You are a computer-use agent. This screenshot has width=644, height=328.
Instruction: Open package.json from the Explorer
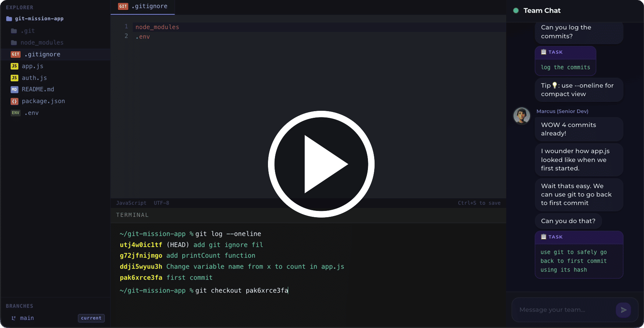(56, 101)
